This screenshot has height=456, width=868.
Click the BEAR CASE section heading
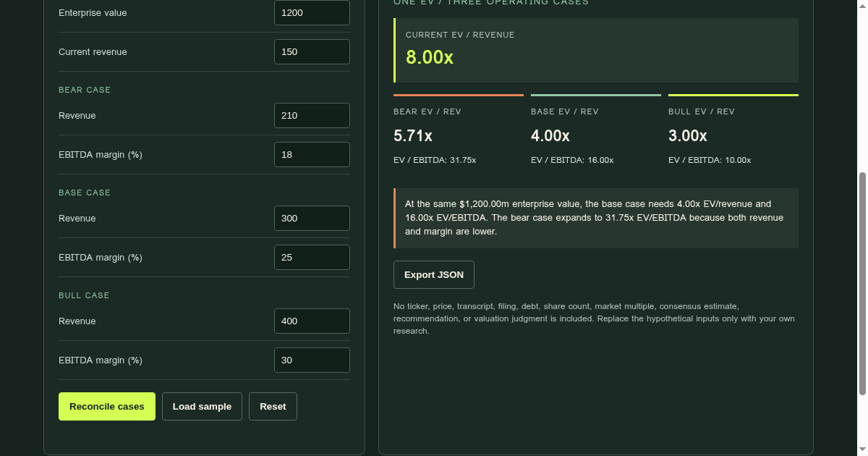85,90
